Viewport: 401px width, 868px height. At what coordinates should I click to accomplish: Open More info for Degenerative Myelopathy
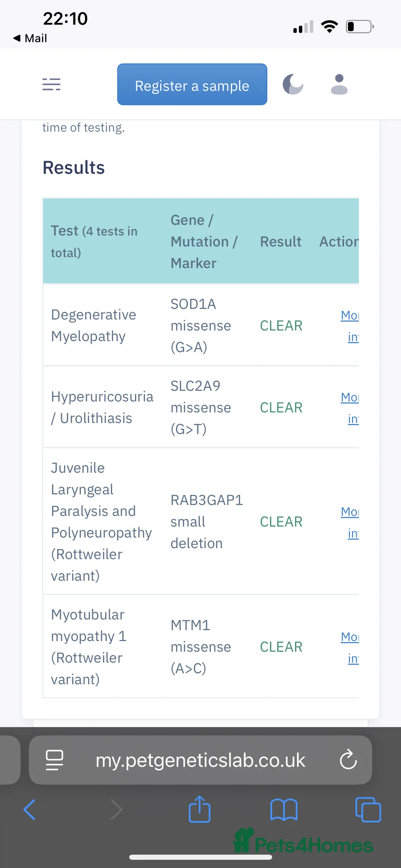click(350, 326)
